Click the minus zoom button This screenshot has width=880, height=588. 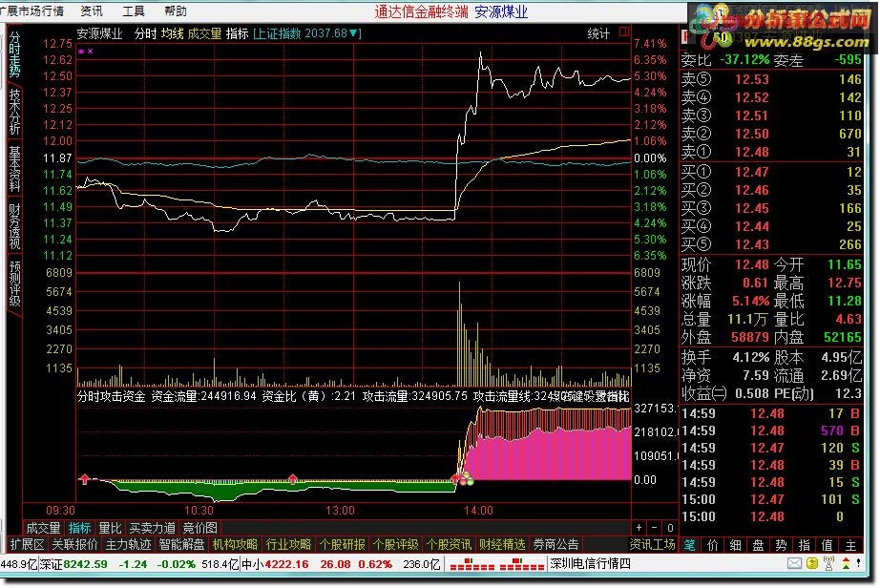pos(655,528)
